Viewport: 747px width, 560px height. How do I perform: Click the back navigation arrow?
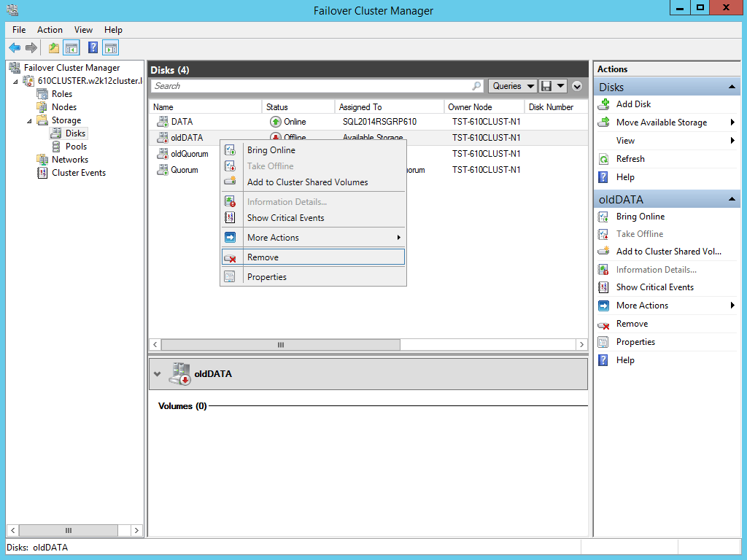[15, 47]
